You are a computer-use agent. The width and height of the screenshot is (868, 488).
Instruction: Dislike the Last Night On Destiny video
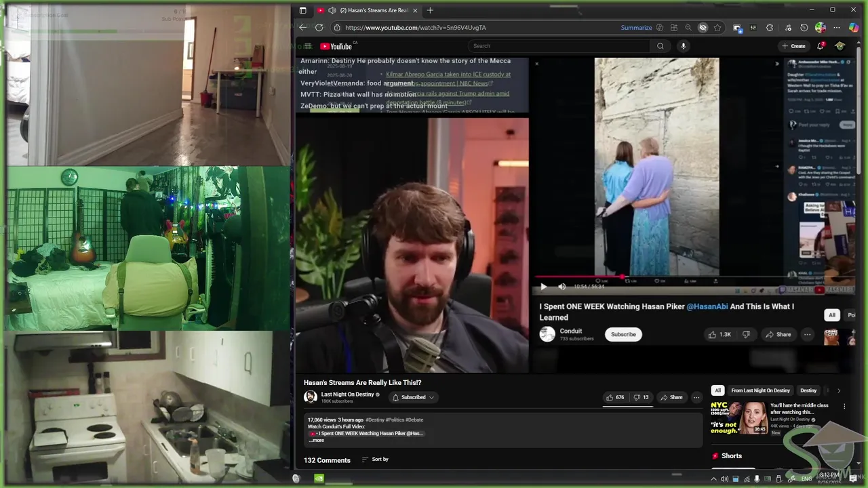pos(642,397)
